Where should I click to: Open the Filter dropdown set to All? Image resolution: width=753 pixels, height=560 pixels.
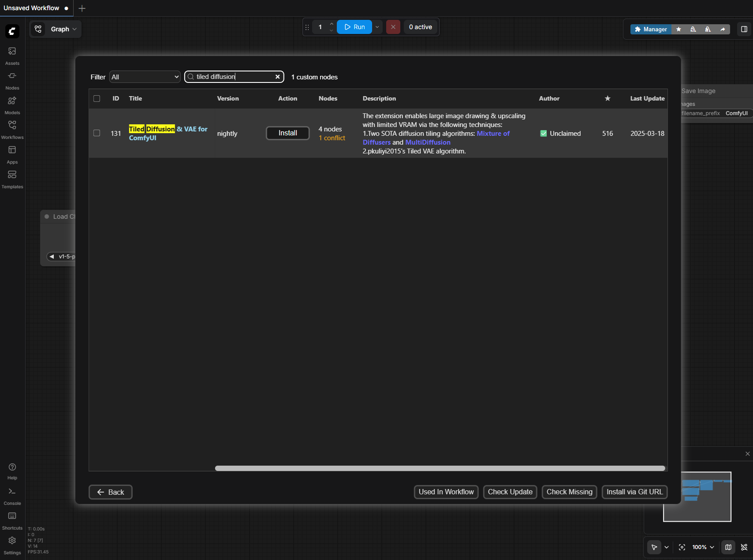coord(145,77)
